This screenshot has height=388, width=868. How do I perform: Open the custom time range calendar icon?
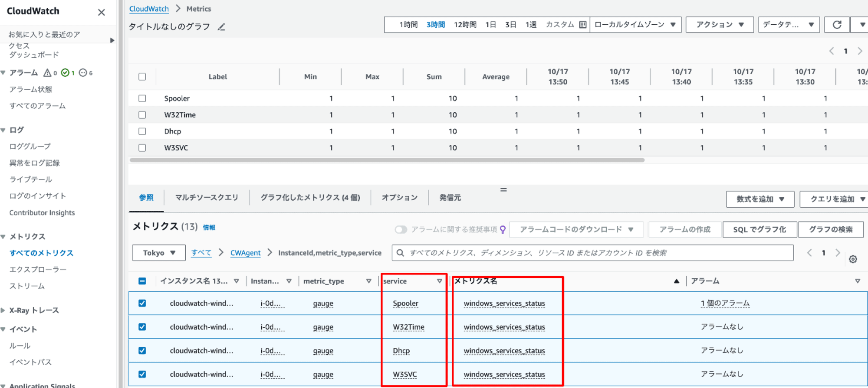tap(583, 25)
